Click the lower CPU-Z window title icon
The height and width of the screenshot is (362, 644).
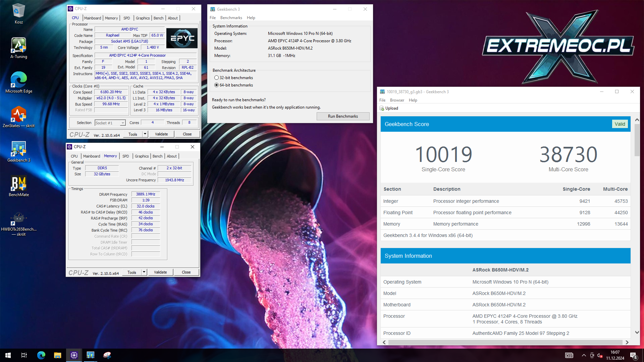[69, 147]
